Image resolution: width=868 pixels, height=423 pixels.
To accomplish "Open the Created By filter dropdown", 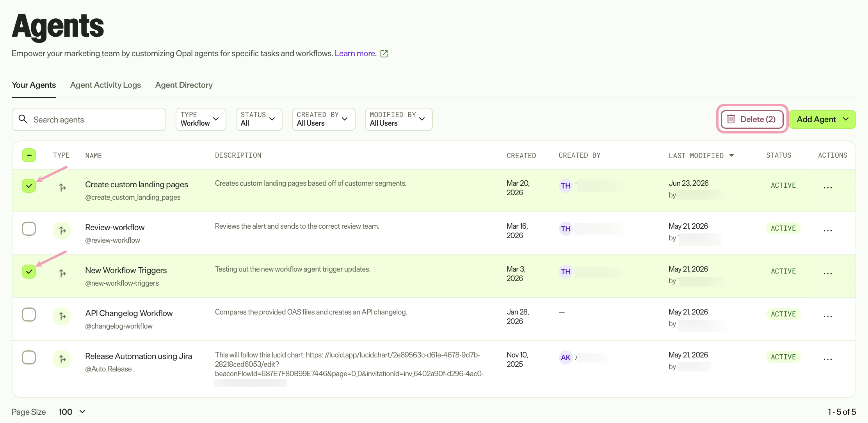I will (x=324, y=119).
